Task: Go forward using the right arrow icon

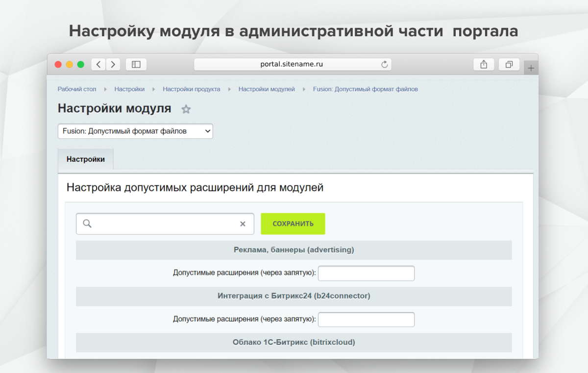Action: (113, 64)
